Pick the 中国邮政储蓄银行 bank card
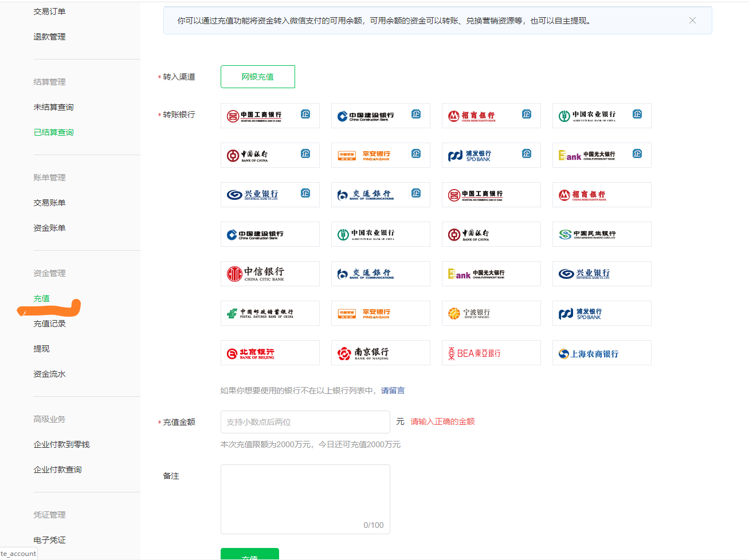 tap(270, 313)
